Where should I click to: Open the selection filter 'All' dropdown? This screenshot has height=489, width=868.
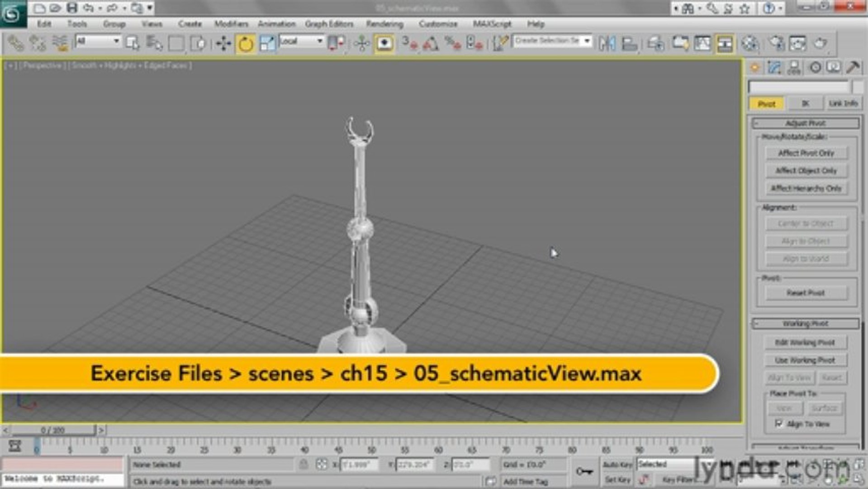coord(99,41)
